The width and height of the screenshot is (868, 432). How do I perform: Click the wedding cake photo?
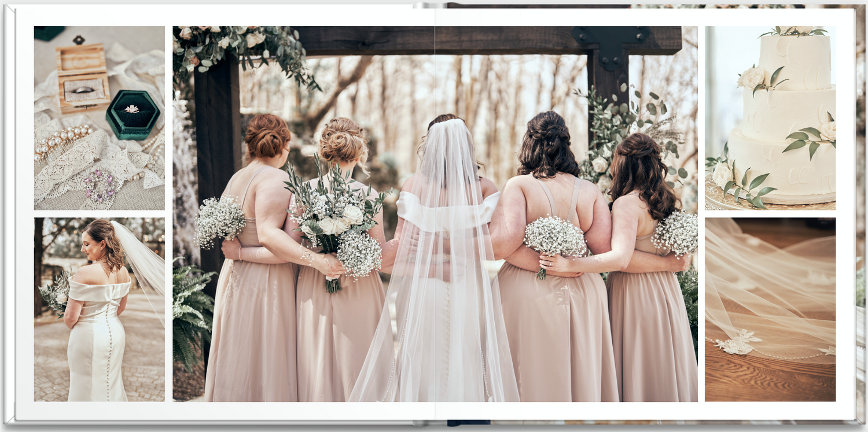point(770,117)
